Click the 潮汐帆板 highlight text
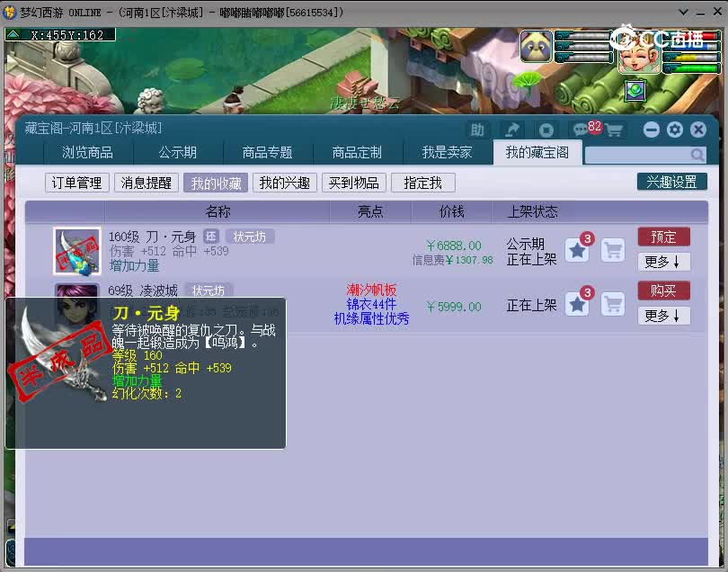Viewport: 728px width, 572px height. (x=371, y=290)
